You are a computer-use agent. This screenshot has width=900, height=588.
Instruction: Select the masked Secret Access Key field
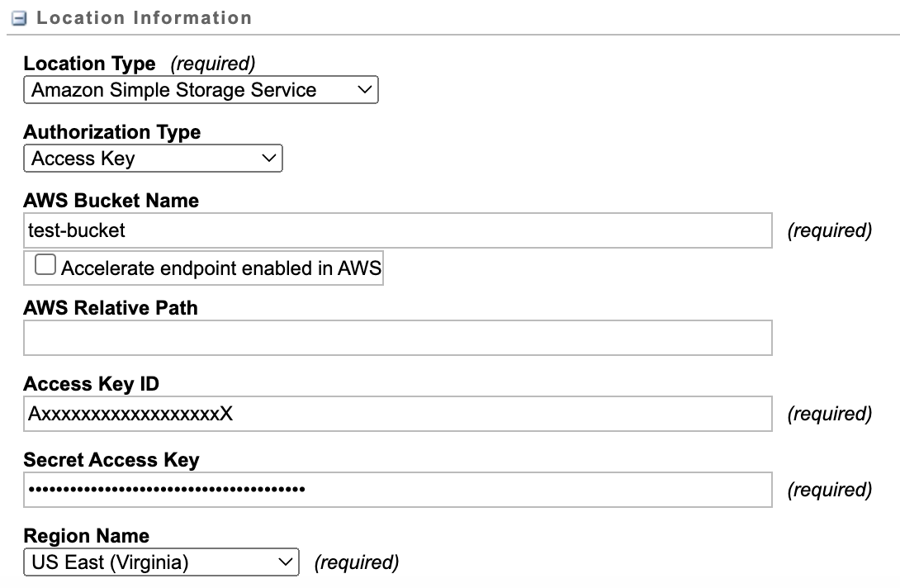tap(398, 490)
